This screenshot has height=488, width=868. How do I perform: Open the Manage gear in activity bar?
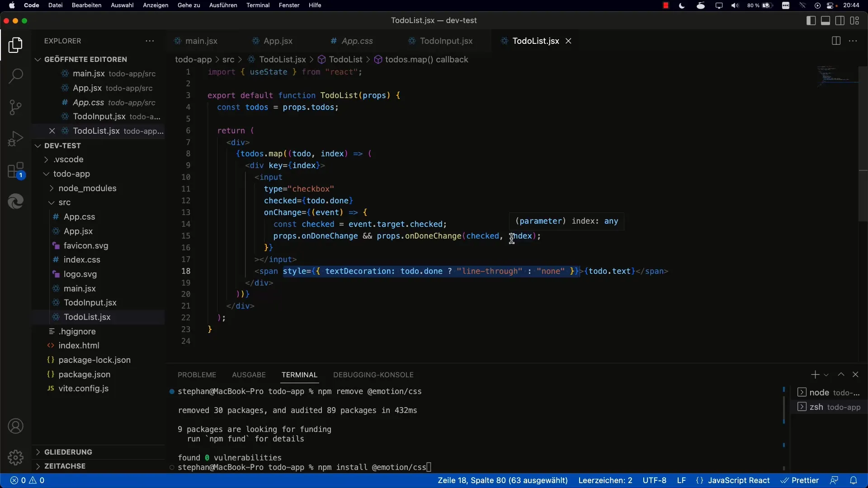15,458
